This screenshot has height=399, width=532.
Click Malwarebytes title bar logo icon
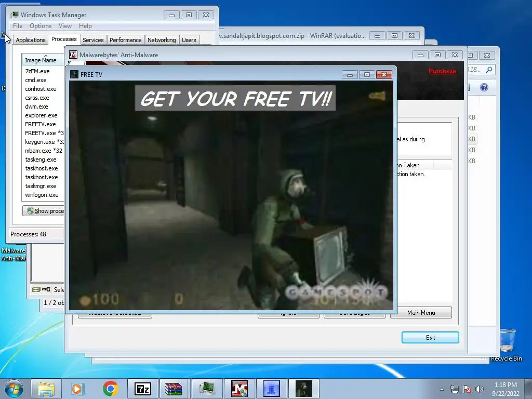tap(73, 55)
